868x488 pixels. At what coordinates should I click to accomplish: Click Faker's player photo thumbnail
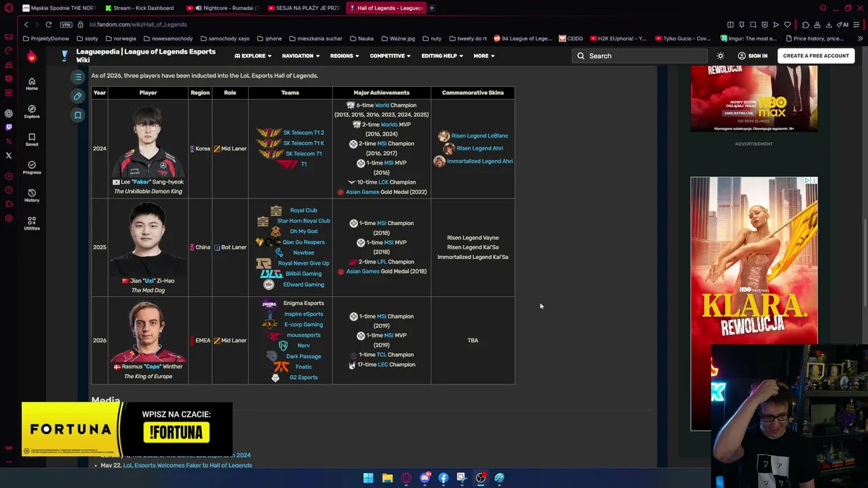click(148, 142)
